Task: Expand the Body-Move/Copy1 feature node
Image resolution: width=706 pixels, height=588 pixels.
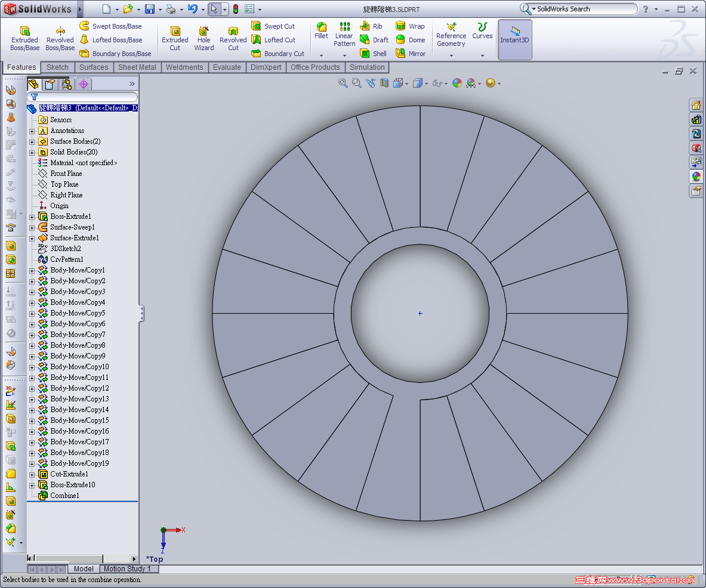Action: (31, 270)
